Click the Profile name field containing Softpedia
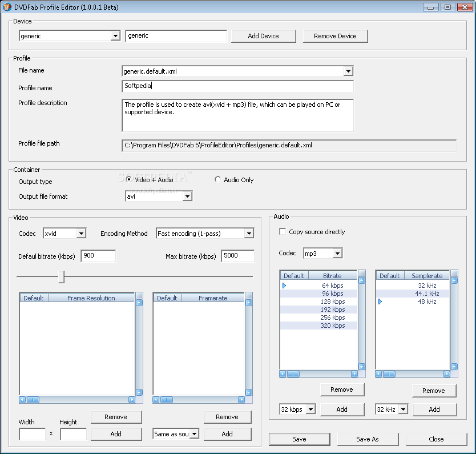476x454 pixels. 237,86
